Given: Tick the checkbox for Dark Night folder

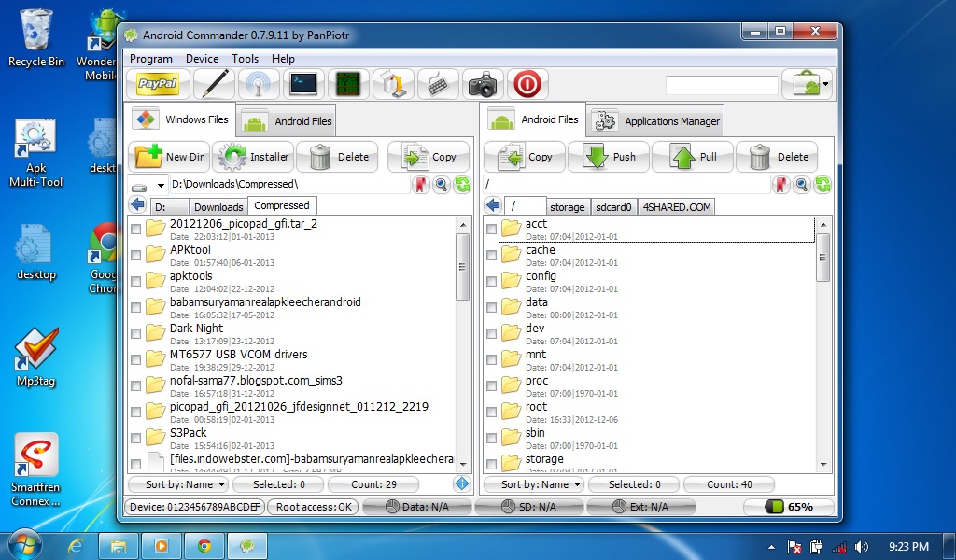Looking at the screenshot, I should pyautogui.click(x=136, y=333).
